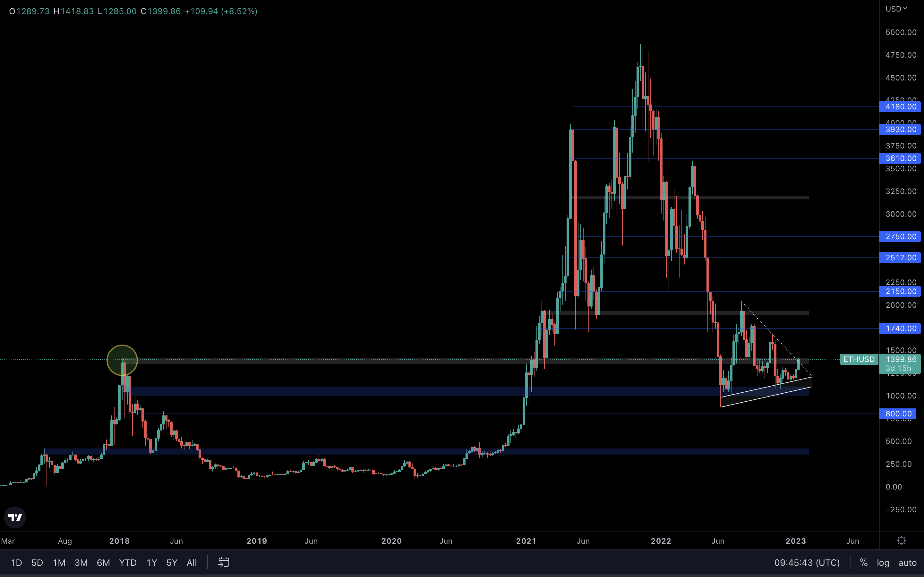Show the 1Y time range

(x=151, y=563)
